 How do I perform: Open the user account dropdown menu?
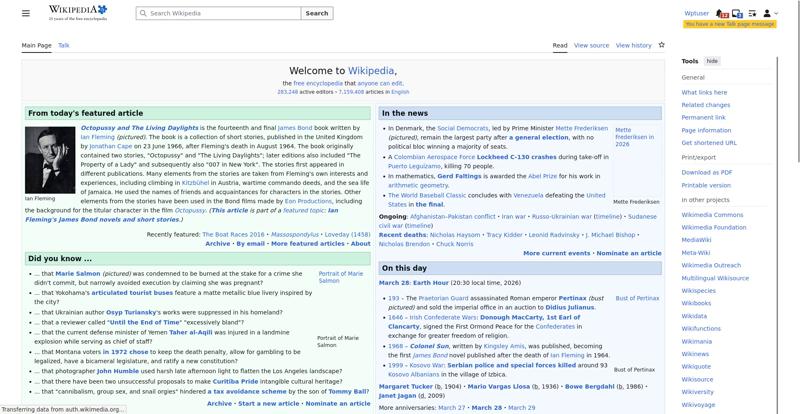click(x=769, y=13)
